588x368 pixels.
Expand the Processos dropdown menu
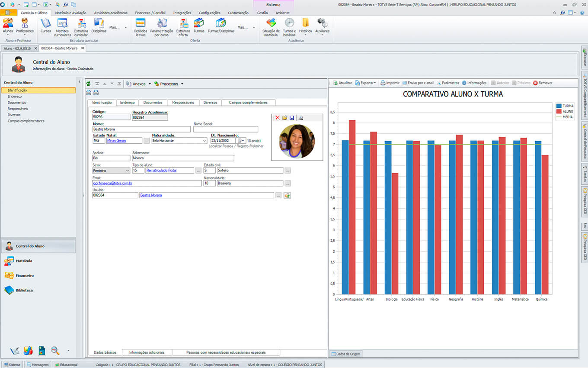click(x=182, y=84)
